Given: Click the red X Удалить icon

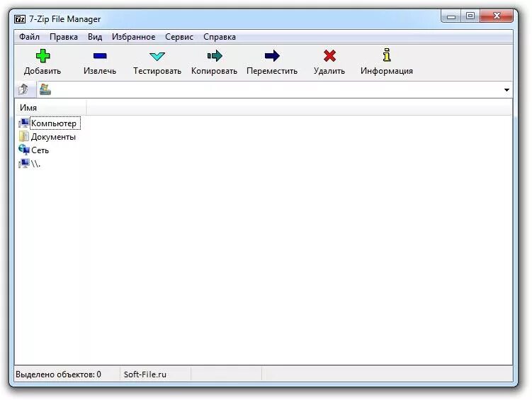Looking at the screenshot, I should pyautogui.click(x=329, y=56).
